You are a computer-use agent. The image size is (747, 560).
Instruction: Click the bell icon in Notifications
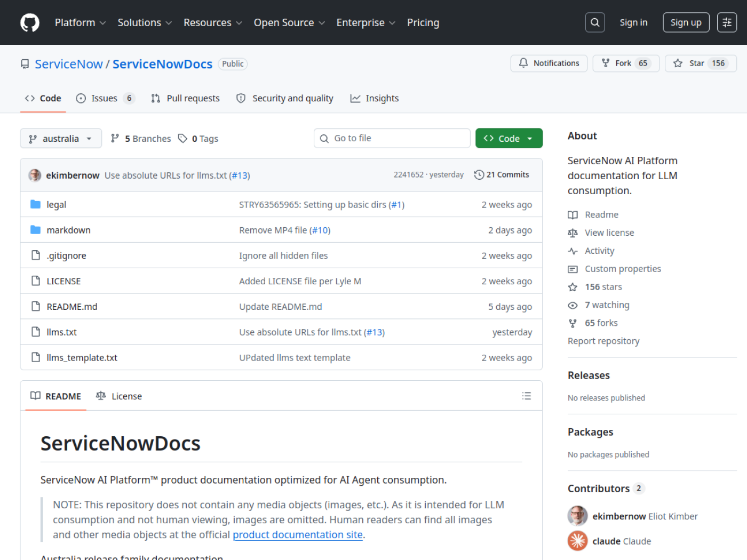click(523, 63)
